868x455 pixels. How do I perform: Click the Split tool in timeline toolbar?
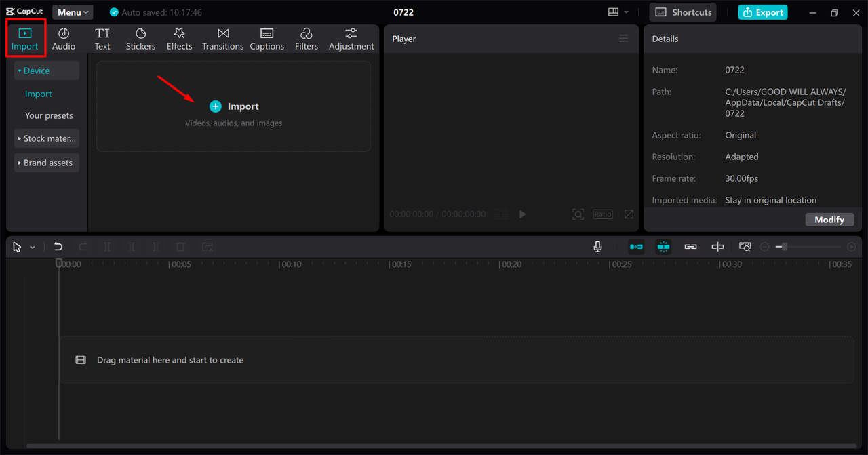[x=107, y=247]
